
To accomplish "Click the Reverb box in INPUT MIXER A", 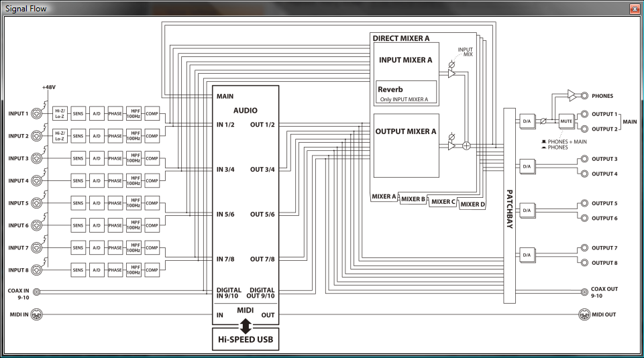I will (x=407, y=93).
